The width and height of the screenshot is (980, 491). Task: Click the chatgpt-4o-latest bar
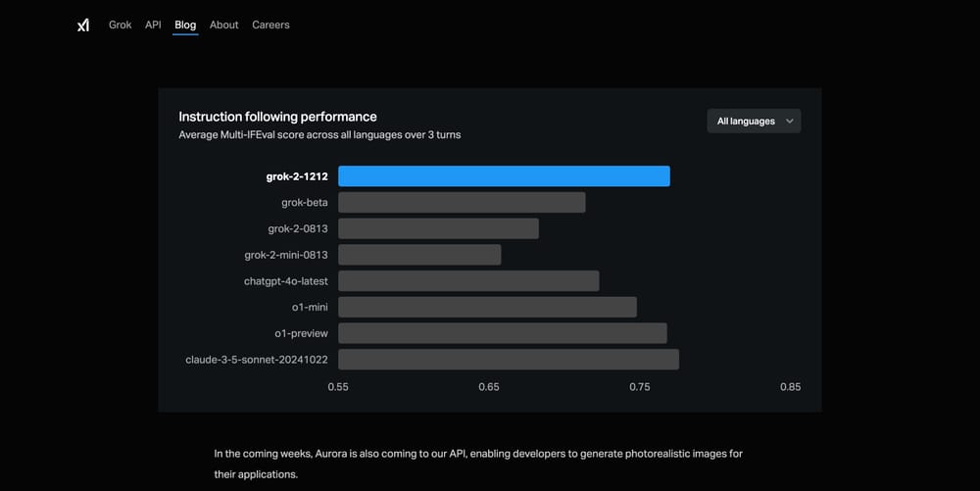[468, 281]
